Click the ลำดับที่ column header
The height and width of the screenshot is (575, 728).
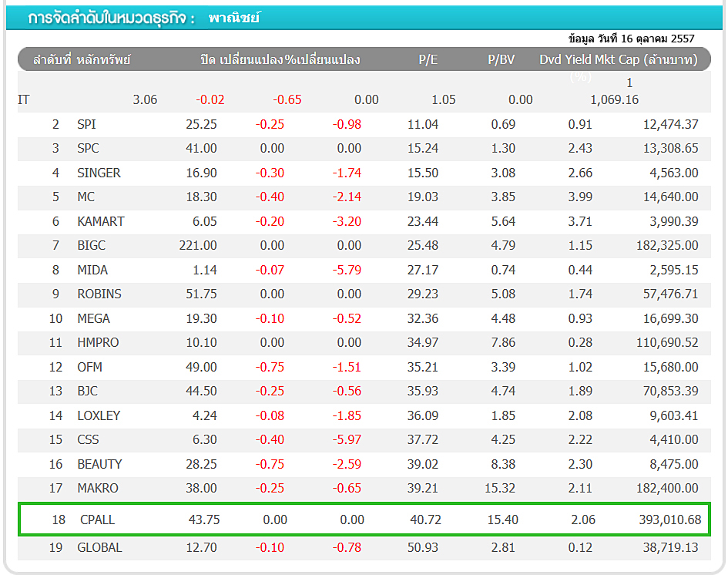51,60
